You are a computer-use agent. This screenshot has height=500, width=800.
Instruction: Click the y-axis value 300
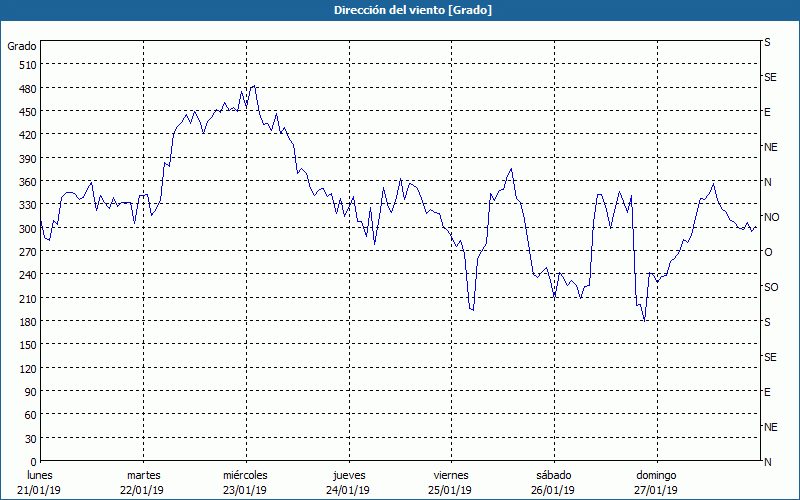[x=28, y=229]
